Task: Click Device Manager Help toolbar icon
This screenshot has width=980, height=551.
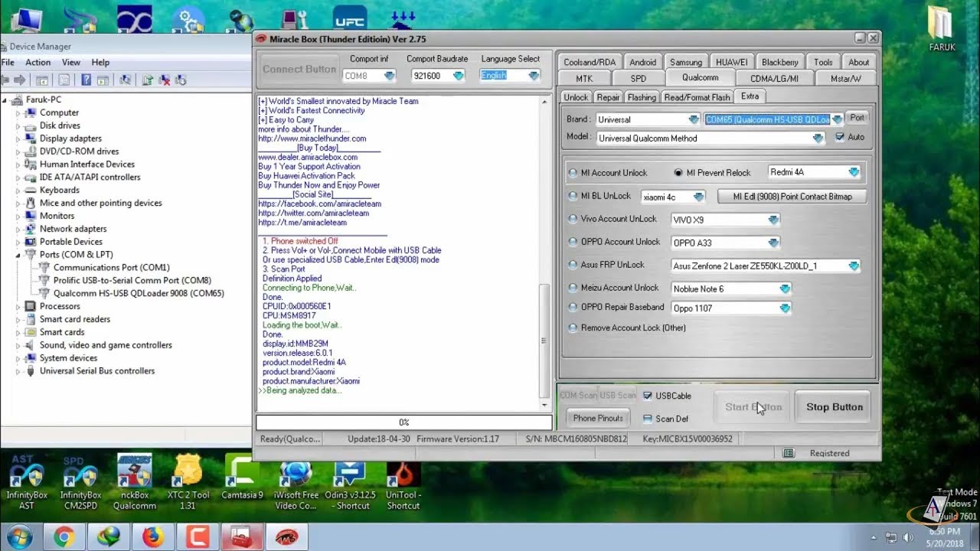Action: coord(86,80)
